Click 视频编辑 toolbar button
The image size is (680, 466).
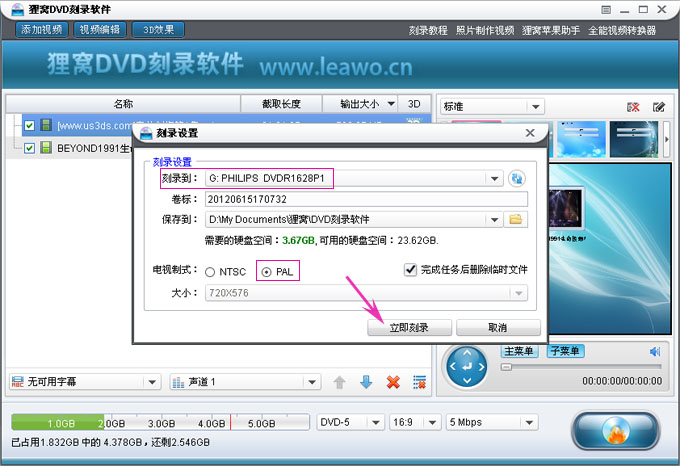(100, 29)
